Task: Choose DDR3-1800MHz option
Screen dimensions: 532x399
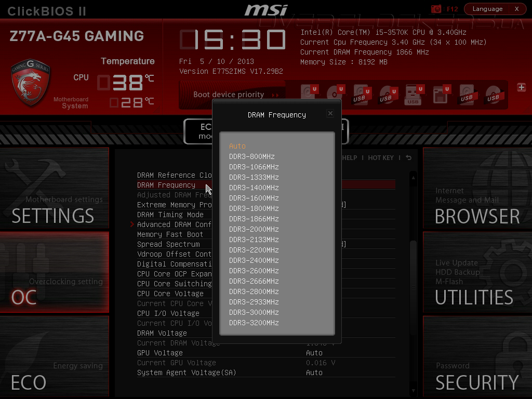Action: 254,208
